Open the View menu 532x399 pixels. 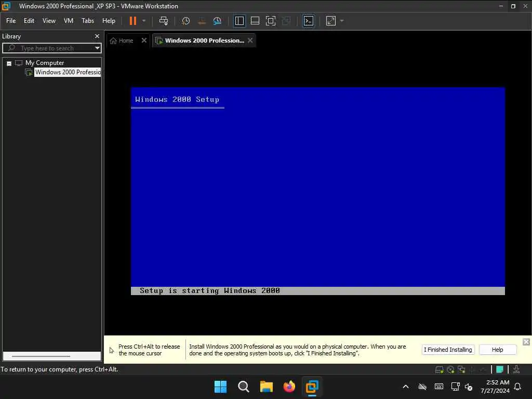coord(49,21)
